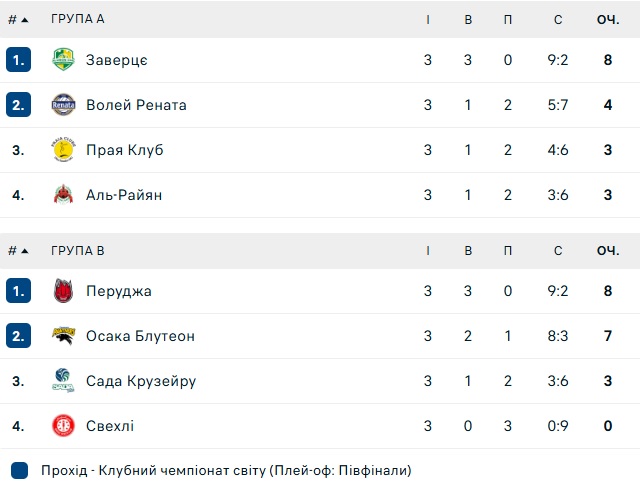This screenshot has width=640, height=502.
Task: Click Group A first-place blue rank badge
Action: 18,60
